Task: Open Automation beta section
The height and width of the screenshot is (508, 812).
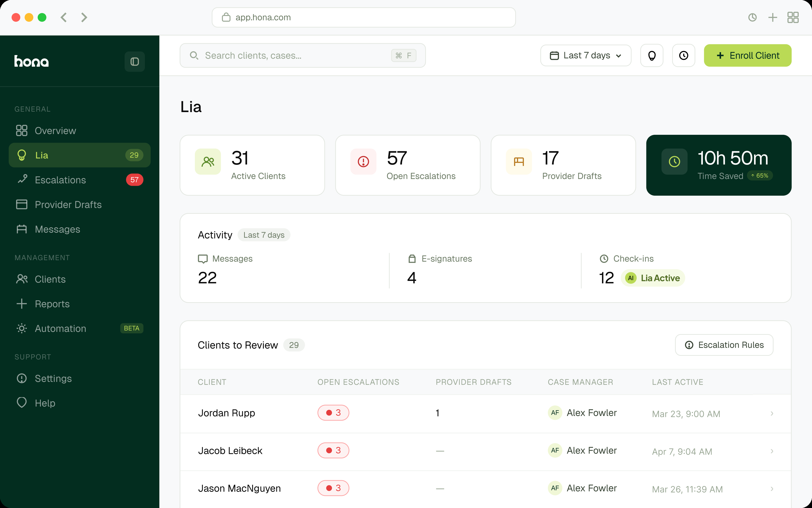Action: 80,328
